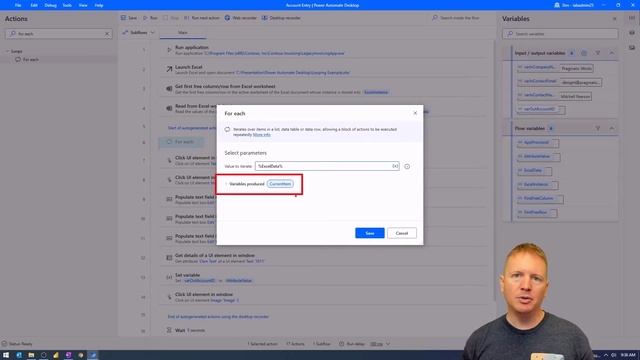
Task: Click the CurrentItem variable chip
Action: point(280,184)
